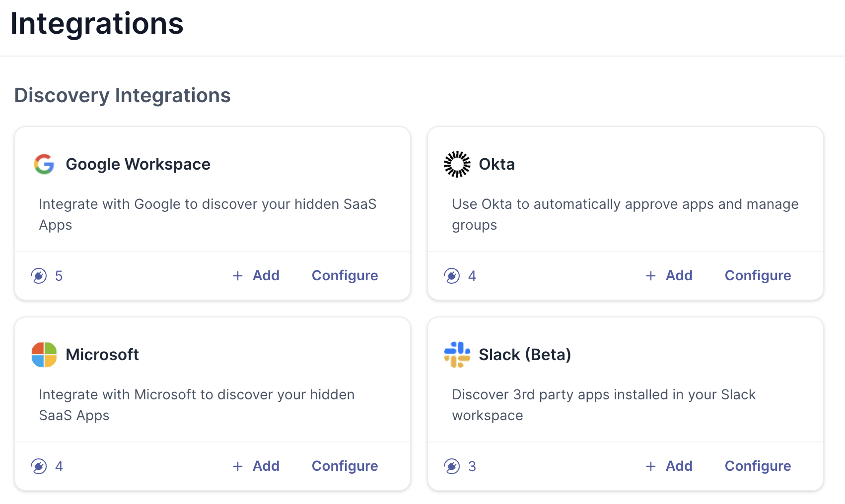
Task: Add a new Microsoft integration
Action: [x=256, y=466]
